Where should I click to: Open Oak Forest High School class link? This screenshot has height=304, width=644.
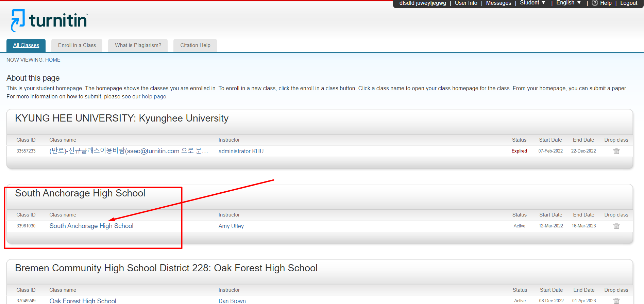coord(83,301)
